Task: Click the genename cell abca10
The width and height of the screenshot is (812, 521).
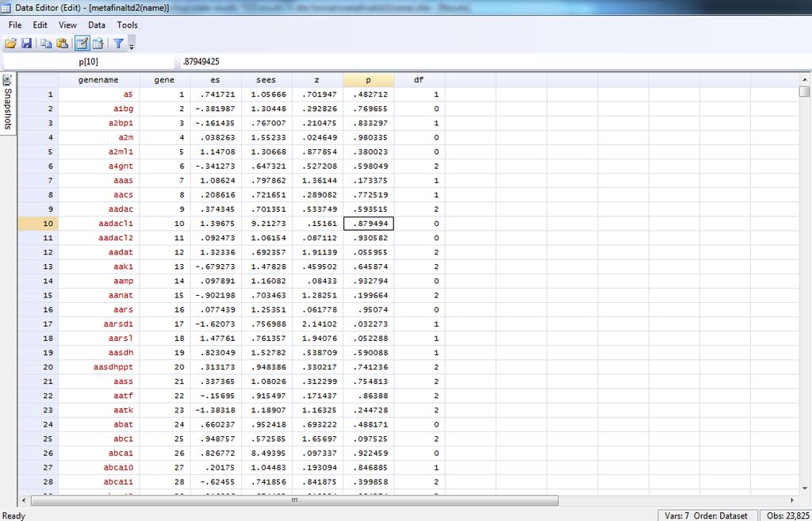Action: point(99,468)
